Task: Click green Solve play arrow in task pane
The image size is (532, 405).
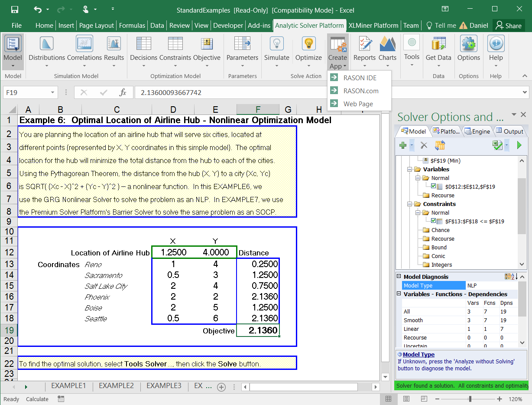Action: [x=519, y=146]
